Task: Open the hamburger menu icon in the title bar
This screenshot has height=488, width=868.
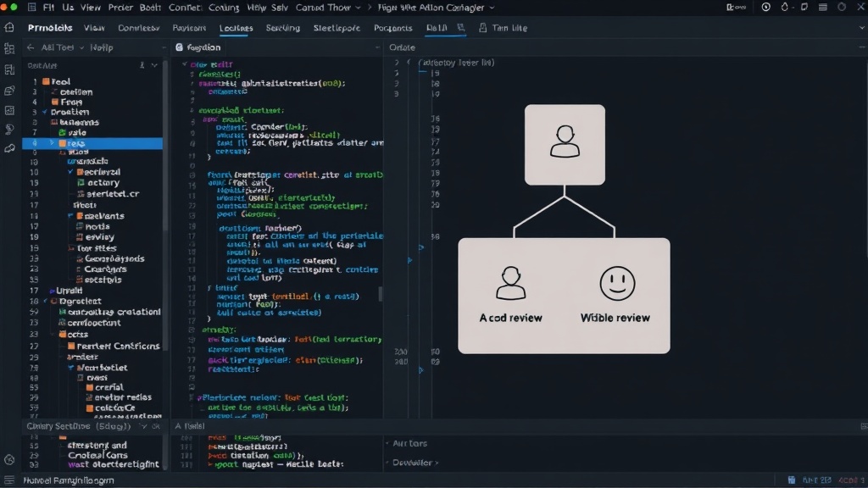Action: tap(823, 7)
